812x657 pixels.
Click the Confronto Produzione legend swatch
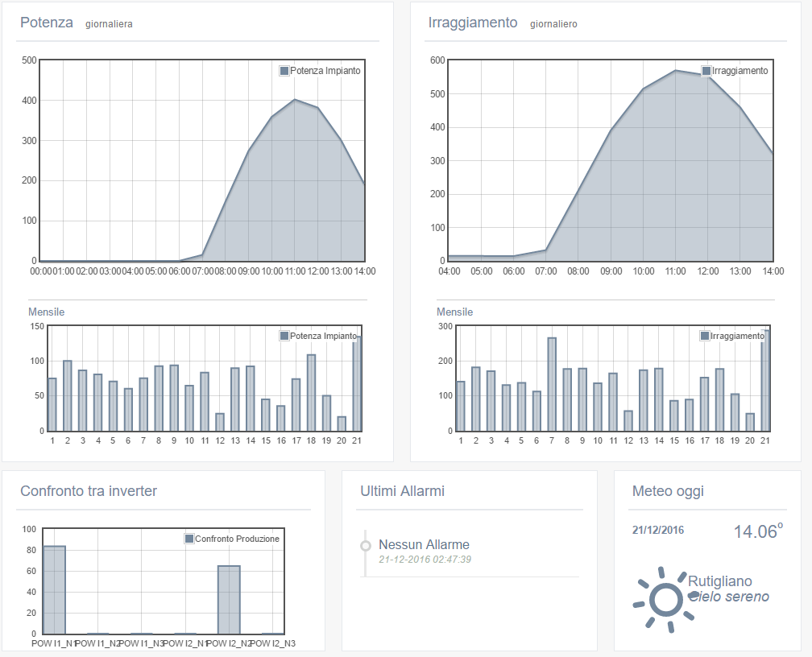click(x=189, y=539)
